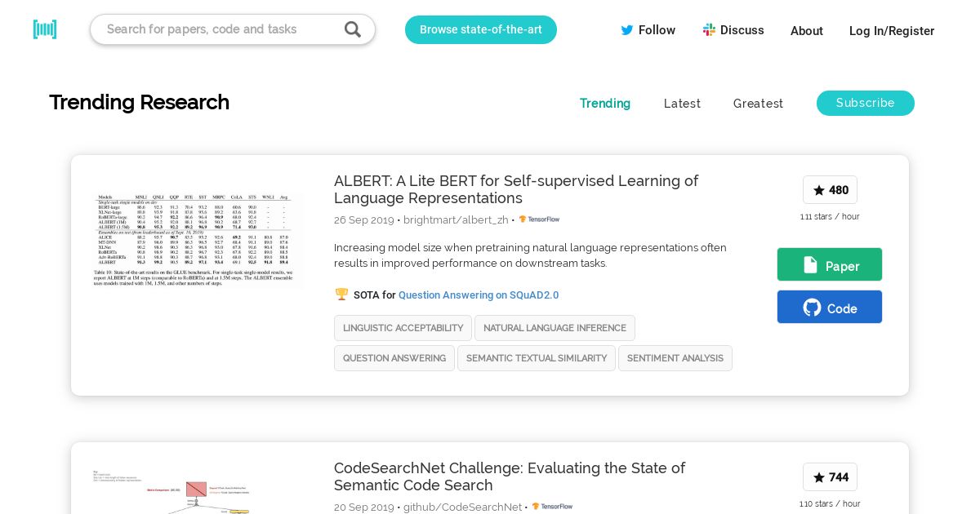980x514 pixels.
Task: Switch to the Greatest tab
Action: coord(758,104)
